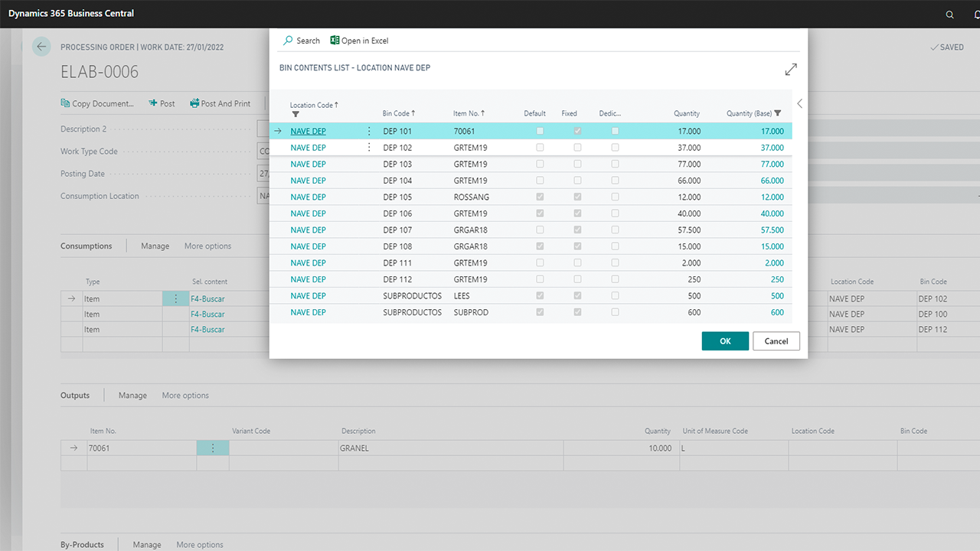This screenshot has width=980, height=551.
Task: Open More options in the Outputs section
Action: tap(185, 395)
